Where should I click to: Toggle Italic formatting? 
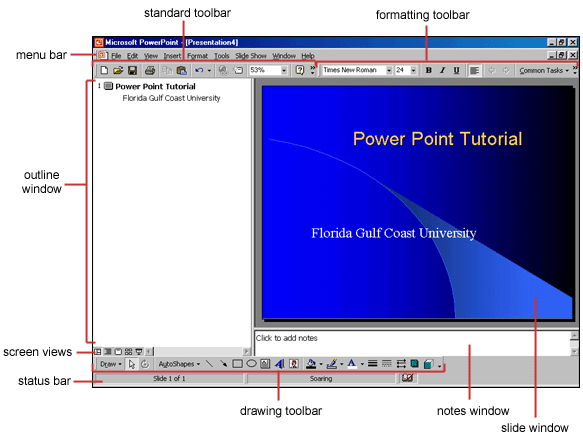tap(442, 70)
